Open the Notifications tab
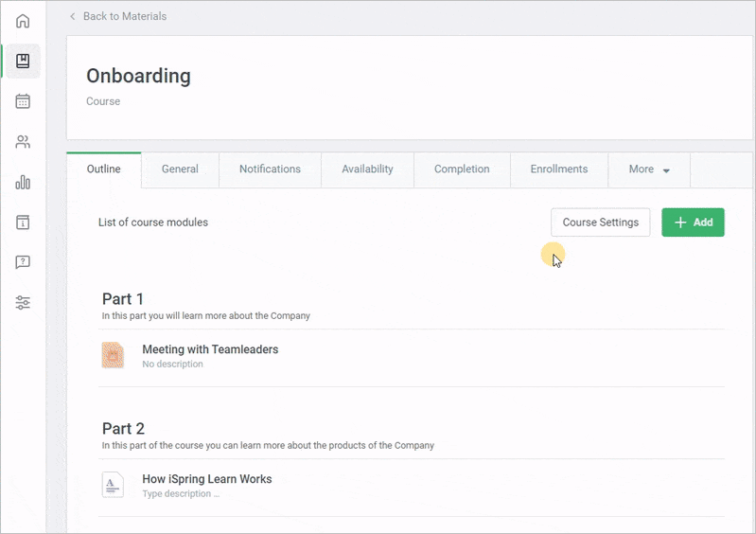 (270, 169)
